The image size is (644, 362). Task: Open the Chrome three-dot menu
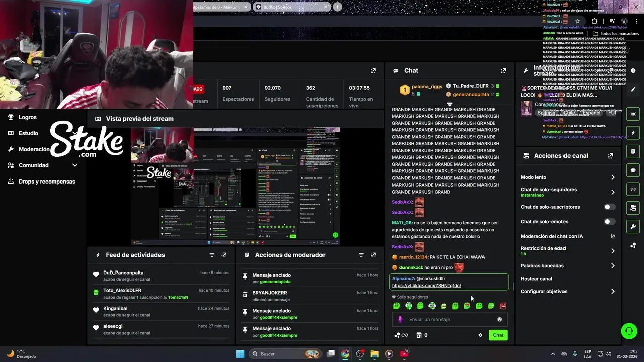tap(636, 21)
